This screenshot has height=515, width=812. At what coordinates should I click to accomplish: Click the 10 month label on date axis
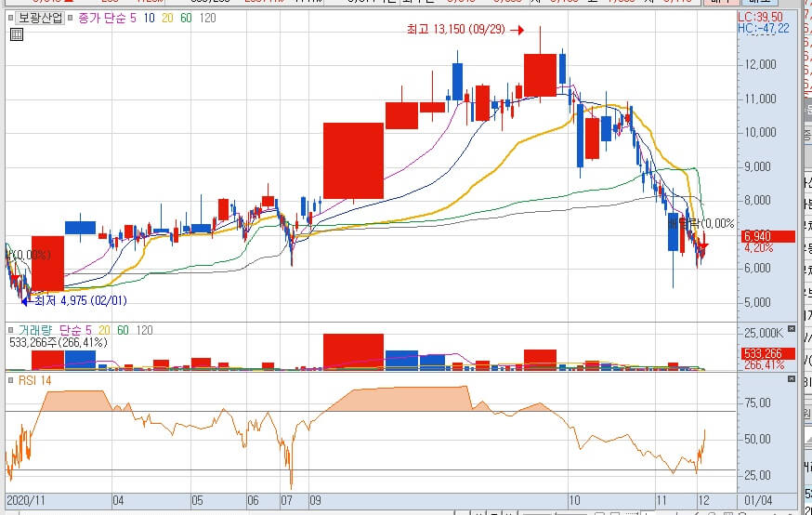(574, 500)
